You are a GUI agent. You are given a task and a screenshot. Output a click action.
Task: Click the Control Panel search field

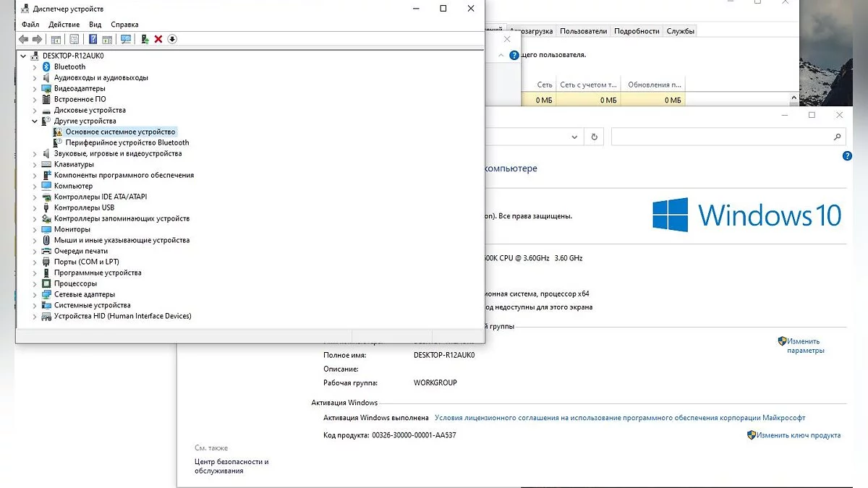tap(723, 137)
